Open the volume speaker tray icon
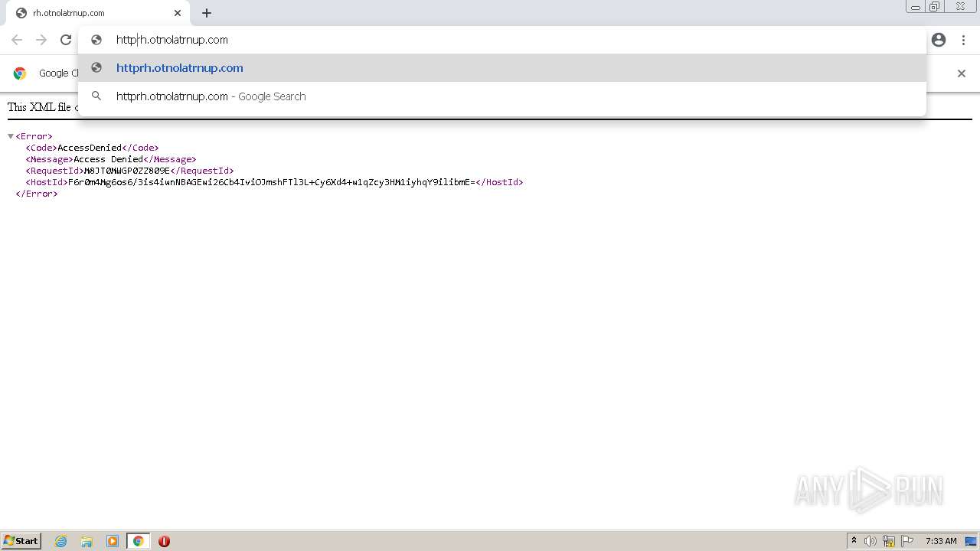 tap(871, 541)
